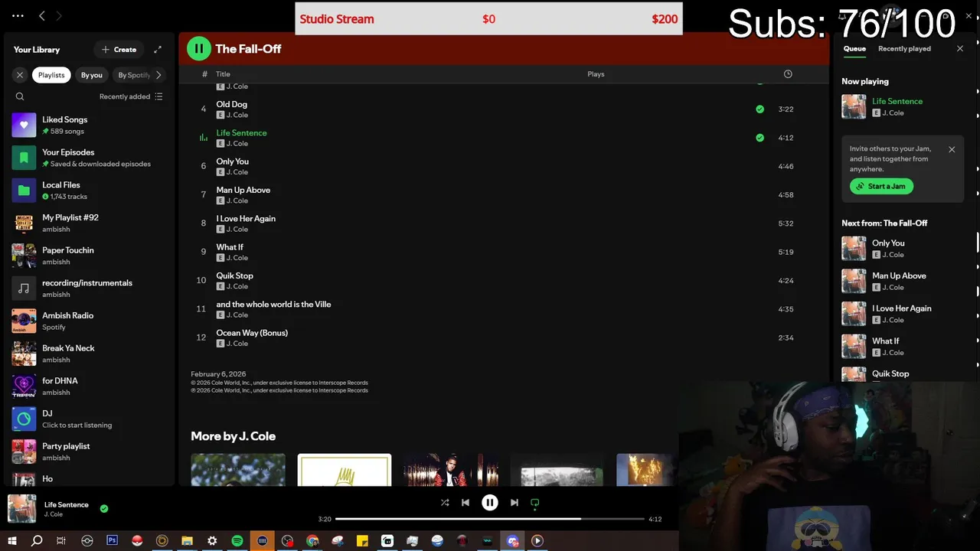Toggle saved checkmark in bottom now-playing bar
This screenshot has height=551, width=980.
click(x=104, y=508)
